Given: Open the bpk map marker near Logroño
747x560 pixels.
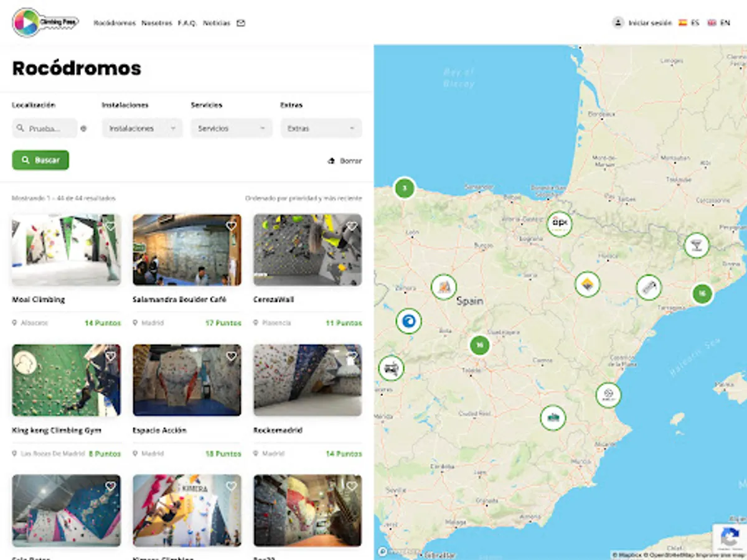Looking at the screenshot, I should (x=560, y=223).
